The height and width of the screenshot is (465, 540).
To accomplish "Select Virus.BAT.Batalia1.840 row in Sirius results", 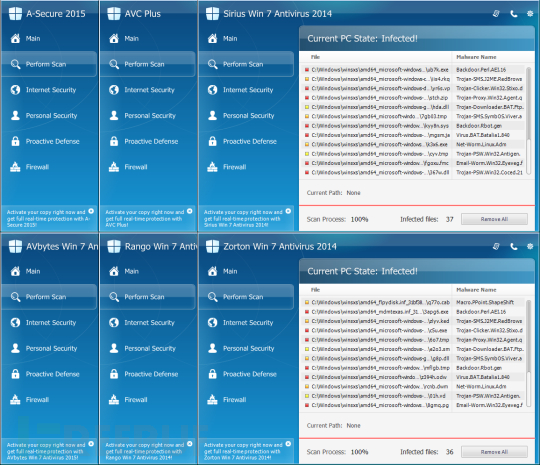I will click(413, 135).
